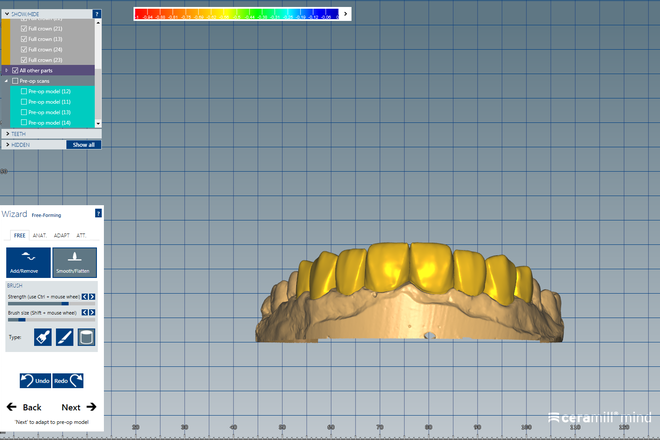
Task: Redo the last undone change
Action: click(x=68, y=381)
